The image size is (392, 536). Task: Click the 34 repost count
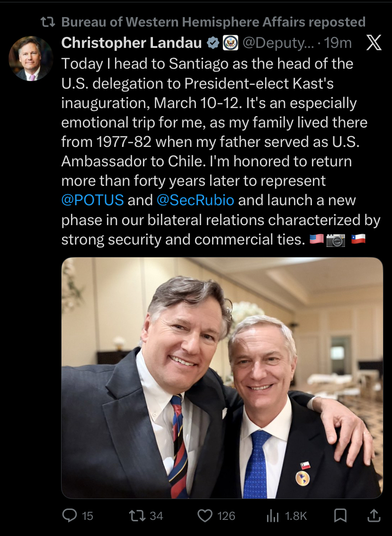click(x=156, y=516)
